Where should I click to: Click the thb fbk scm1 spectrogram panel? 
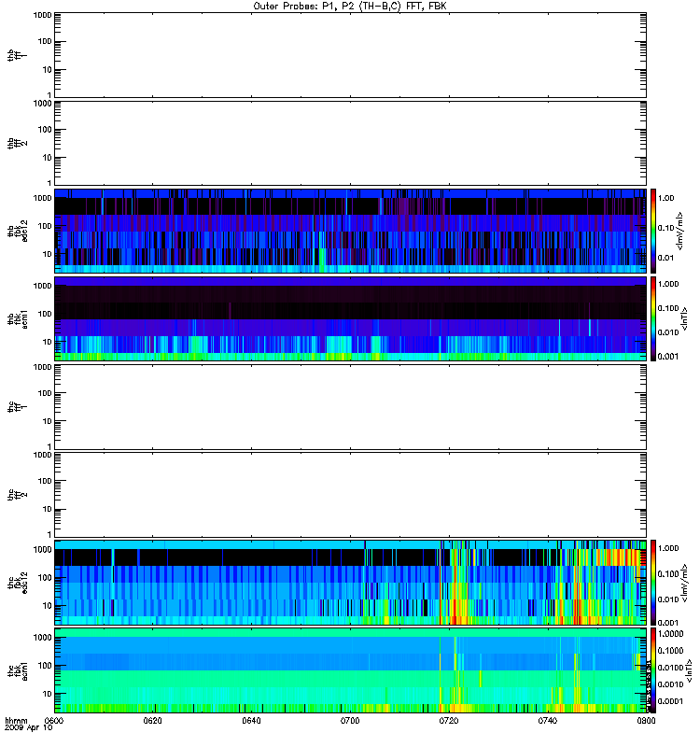point(351,318)
